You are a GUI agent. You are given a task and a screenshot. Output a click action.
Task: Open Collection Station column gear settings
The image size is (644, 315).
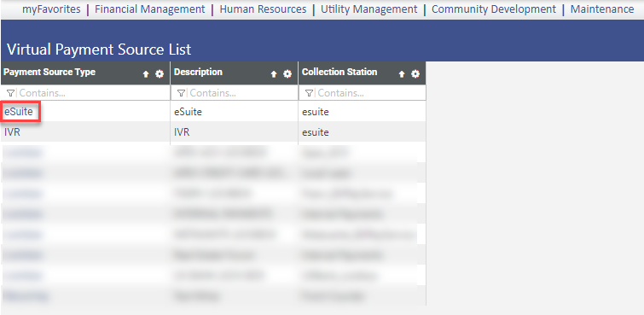pyautogui.click(x=415, y=74)
